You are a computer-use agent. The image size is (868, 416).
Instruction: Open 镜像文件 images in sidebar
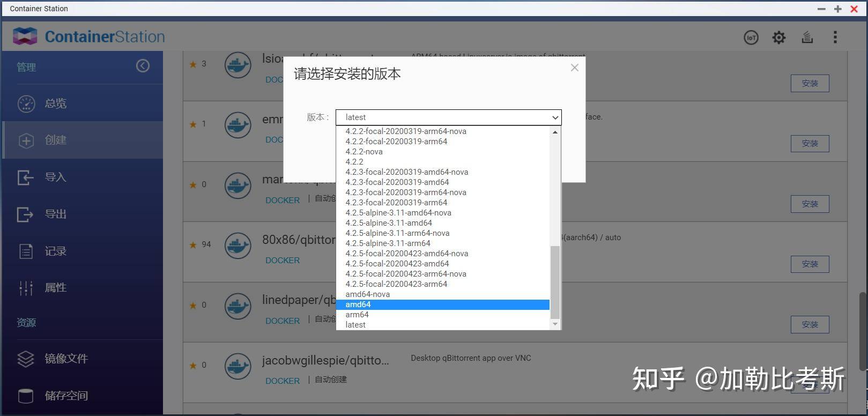(83, 359)
